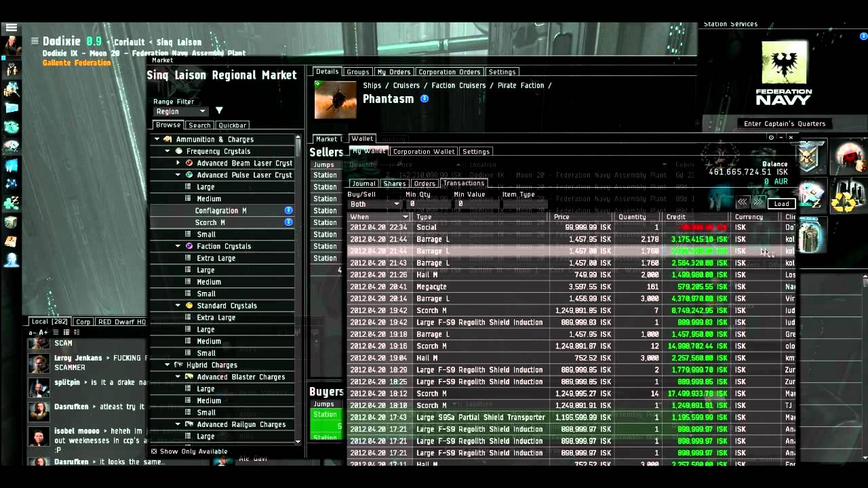The width and height of the screenshot is (868, 488).
Task: Open splitpin chat portrait
Action: (39, 388)
